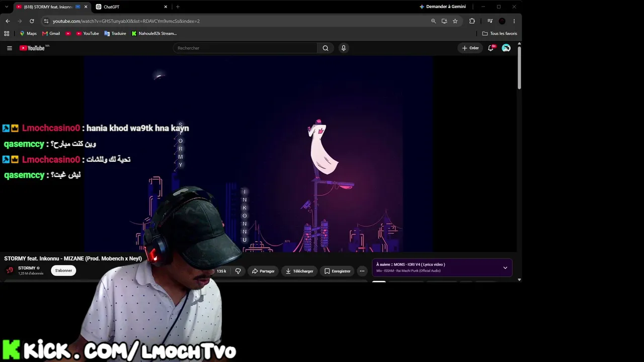Open the Nahoule82k Stream bookmark
This screenshot has width=644, height=362.
tap(154, 34)
